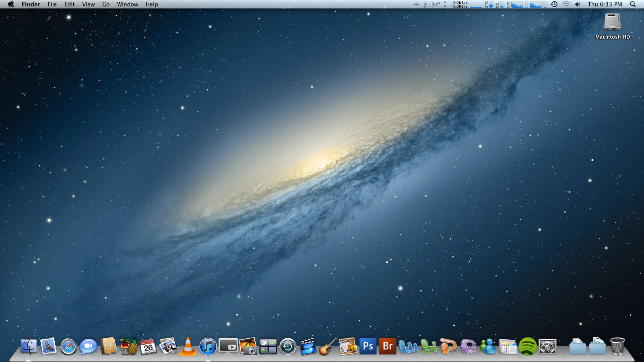This screenshot has height=362, width=644.
Task: Click the volume speaker menu bar icon
Action: [x=578, y=4]
